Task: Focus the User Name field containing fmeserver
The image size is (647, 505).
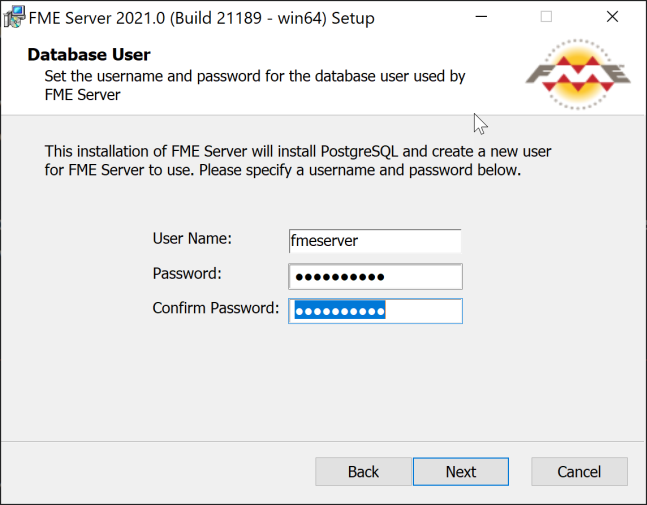Action: [x=375, y=241]
